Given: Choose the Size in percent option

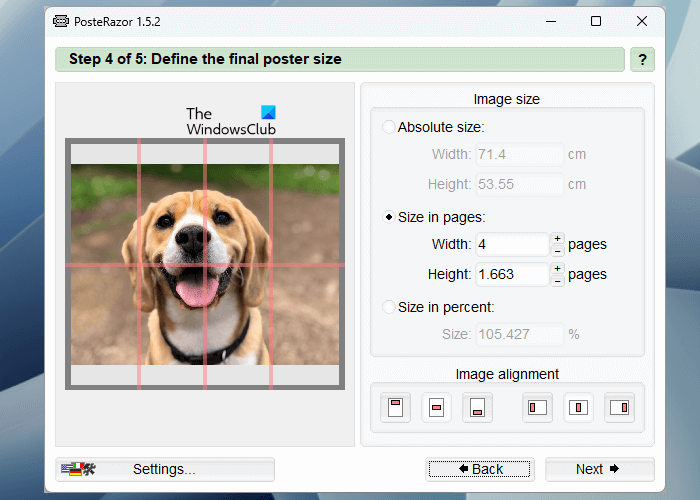Looking at the screenshot, I should pos(389,307).
